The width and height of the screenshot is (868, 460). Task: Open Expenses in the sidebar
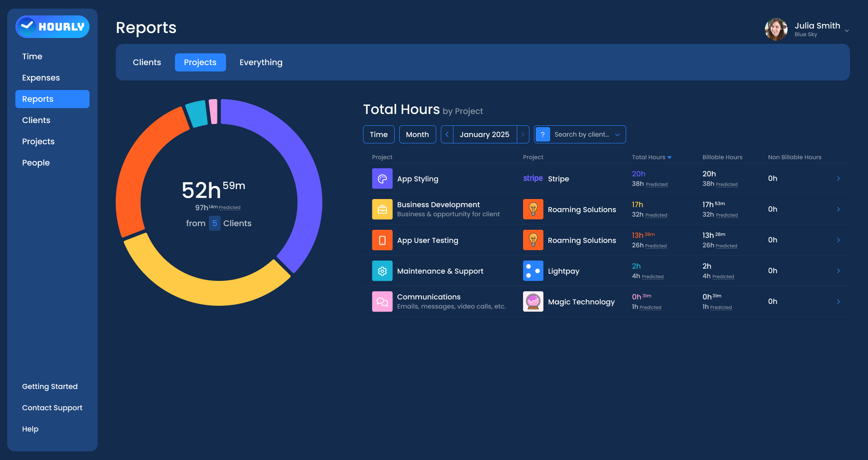[41, 78]
